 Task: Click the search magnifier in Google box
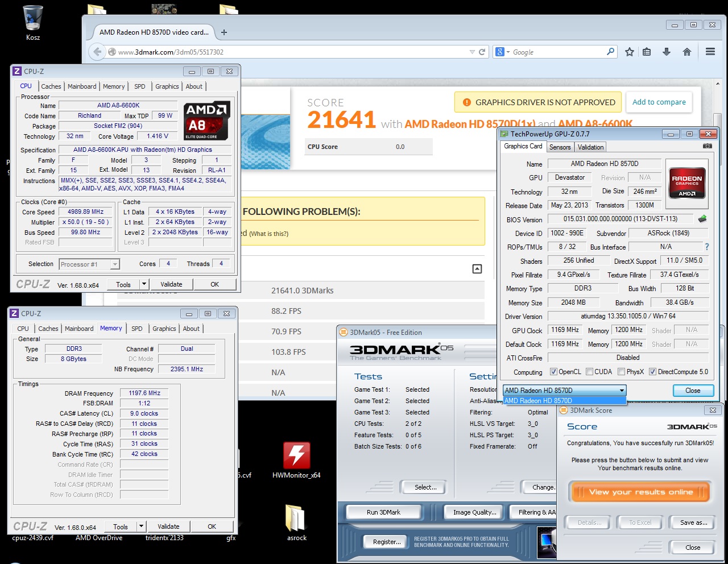coord(611,51)
